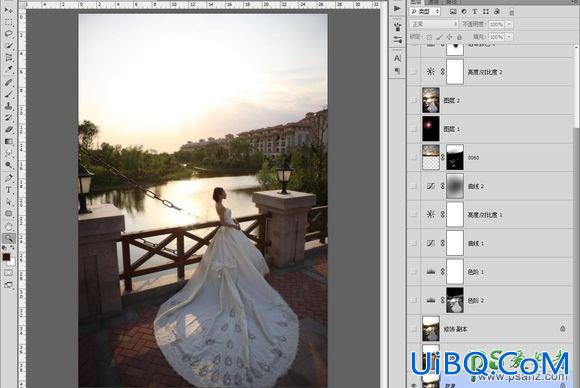Show the 色阶 2 layer

coord(414,300)
